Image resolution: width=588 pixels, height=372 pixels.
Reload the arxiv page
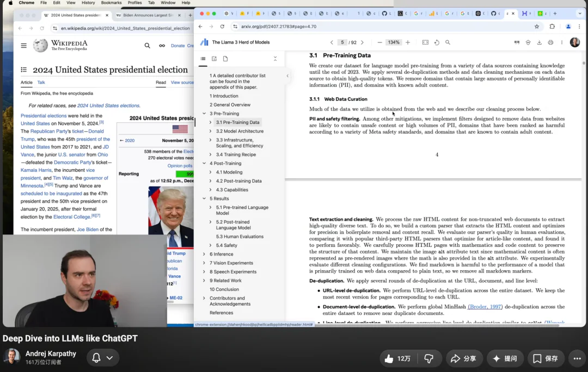(x=222, y=27)
